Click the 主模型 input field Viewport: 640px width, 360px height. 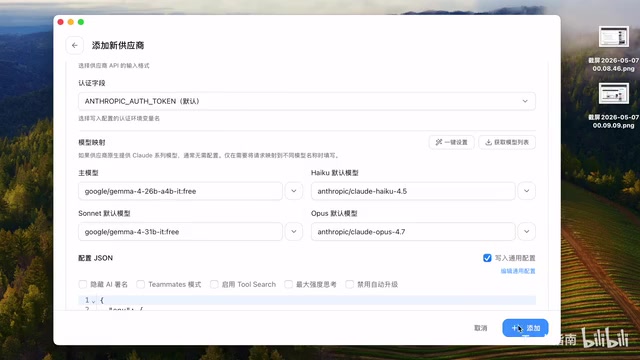click(x=180, y=191)
